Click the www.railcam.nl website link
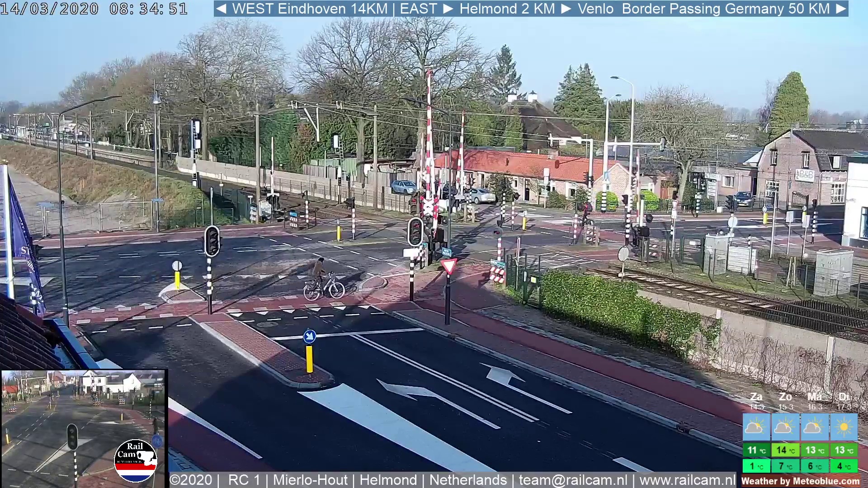 pyautogui.click(x=687, y=480)
